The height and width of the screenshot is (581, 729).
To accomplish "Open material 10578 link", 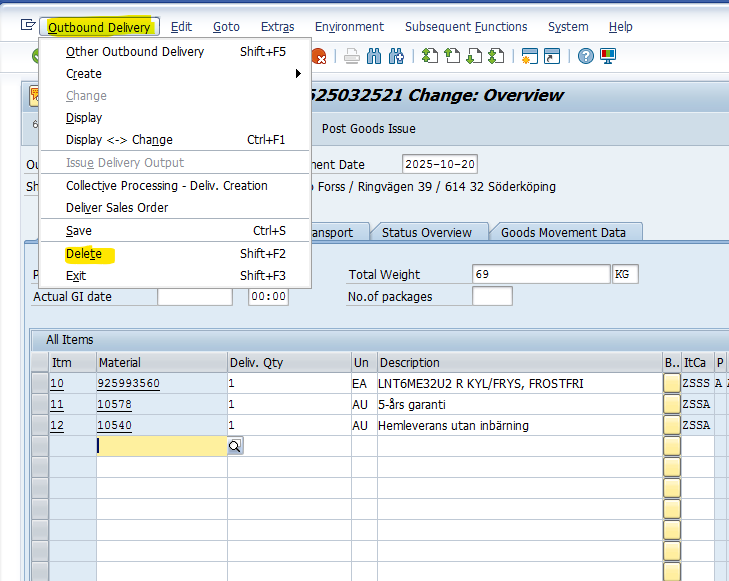I will (x=114, y=404).
